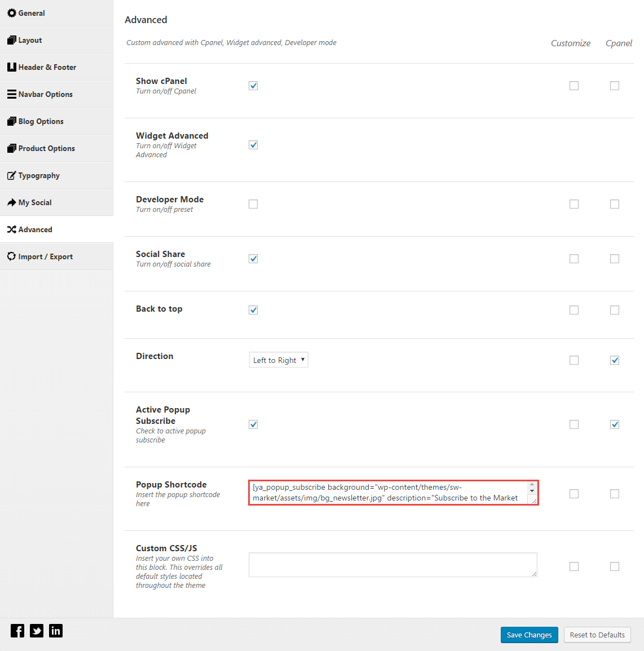
Task: Click the Product Options stack icon
Action: (x=12, y=148)
